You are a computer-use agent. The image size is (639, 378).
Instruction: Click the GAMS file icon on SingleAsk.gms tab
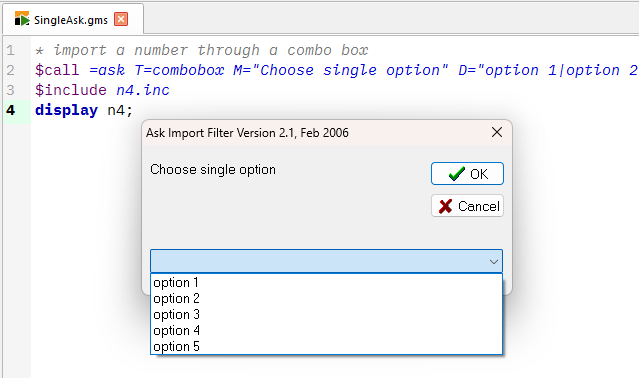22,19
